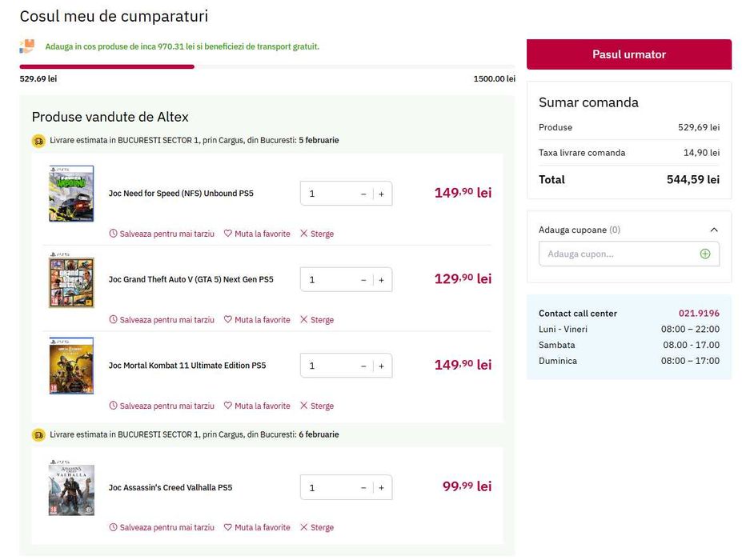Collapse the Adauga cupoane section
Image resolution: width=742 pixels, height=560 pixels.
(714, 230)
